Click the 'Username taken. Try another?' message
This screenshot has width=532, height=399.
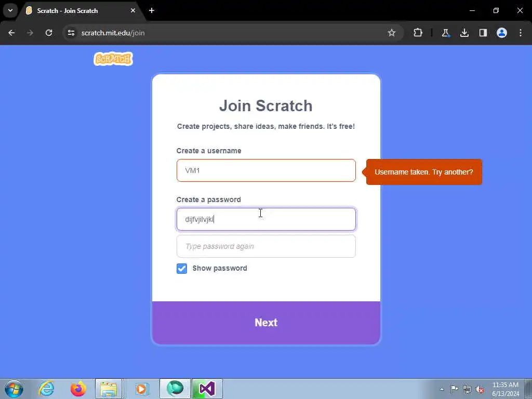tap(424, 172)
